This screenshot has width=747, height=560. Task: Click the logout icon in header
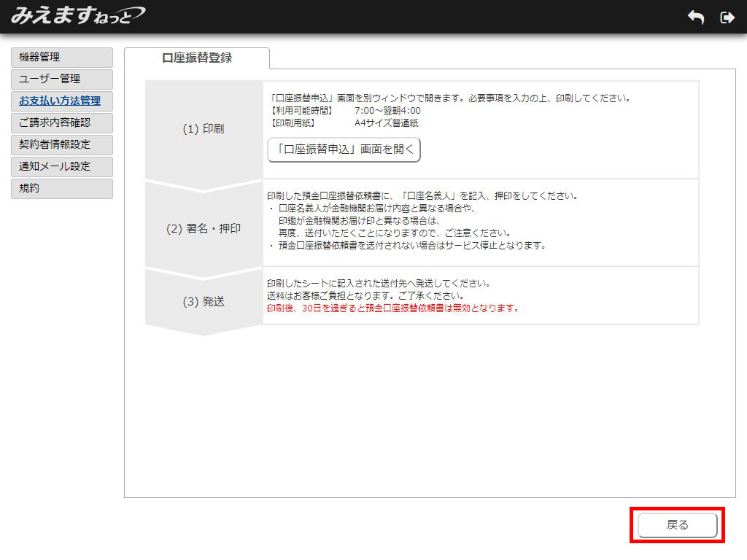pos(727,17)
